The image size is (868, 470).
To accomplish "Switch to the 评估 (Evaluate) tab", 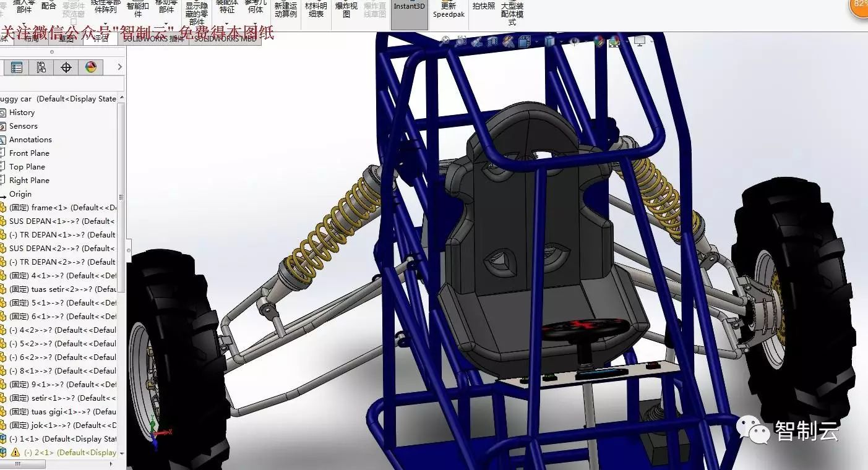I will [x=101, y=38].
